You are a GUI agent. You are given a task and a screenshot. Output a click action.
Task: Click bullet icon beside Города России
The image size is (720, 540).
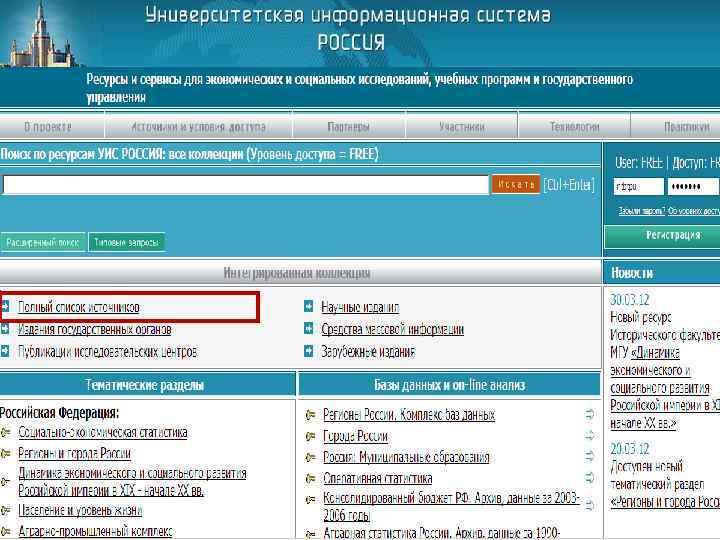click(310, 436)
